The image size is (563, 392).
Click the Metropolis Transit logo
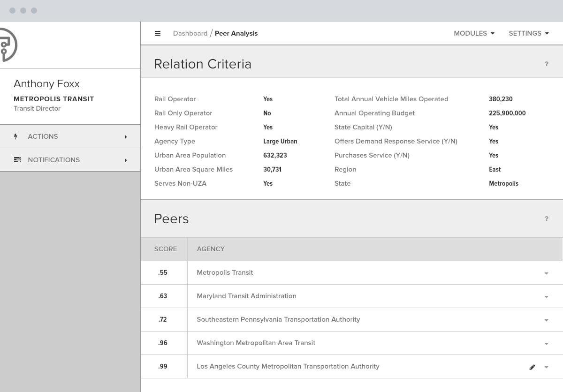(8, 45)
